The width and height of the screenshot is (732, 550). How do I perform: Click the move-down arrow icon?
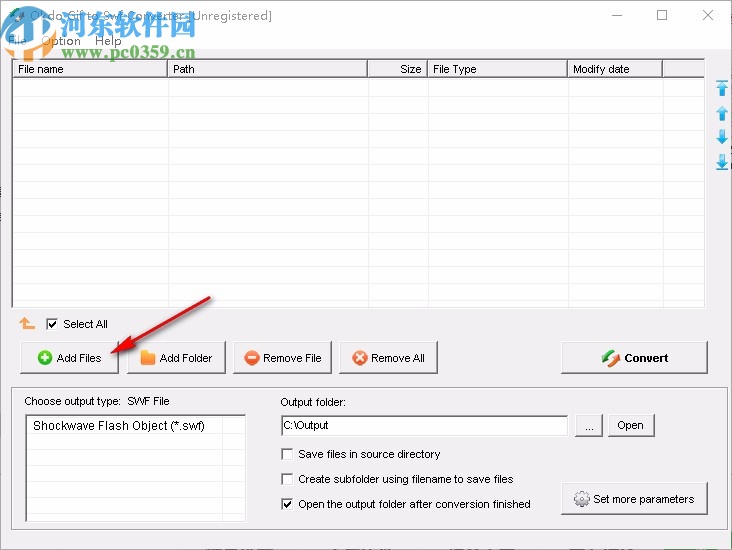(x=722, y=137)
